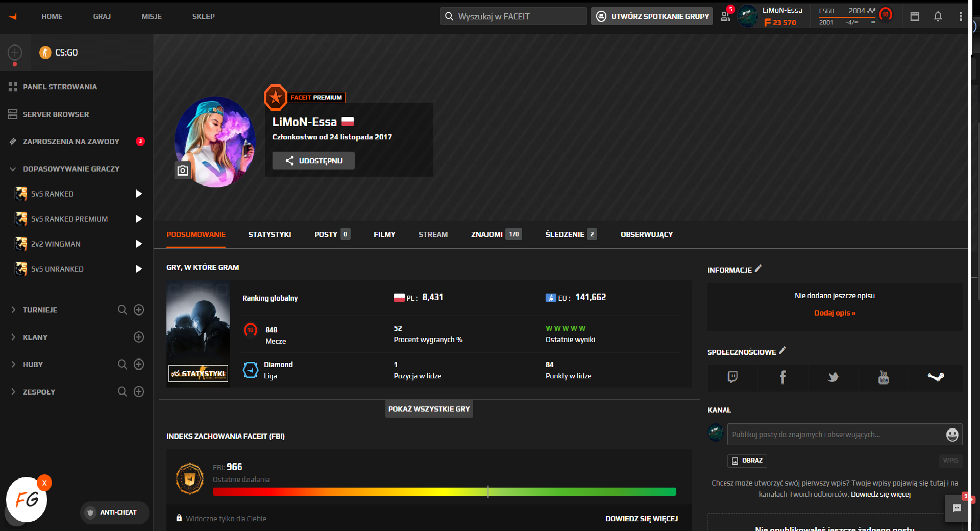Open the Sklep menu item
Image resolution: width=980 pixels, height=531 pixels.
coord(203,16)
